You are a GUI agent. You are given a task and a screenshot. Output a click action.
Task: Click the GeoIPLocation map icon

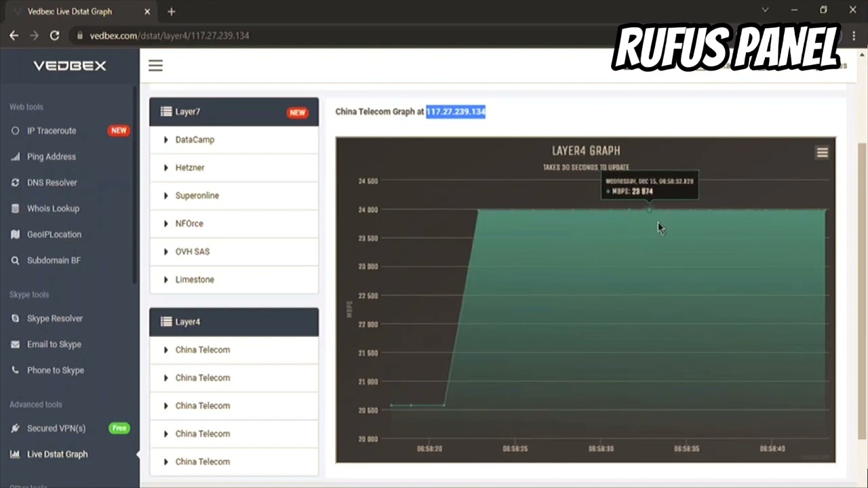pyautogui.click(x=15, y=235)
